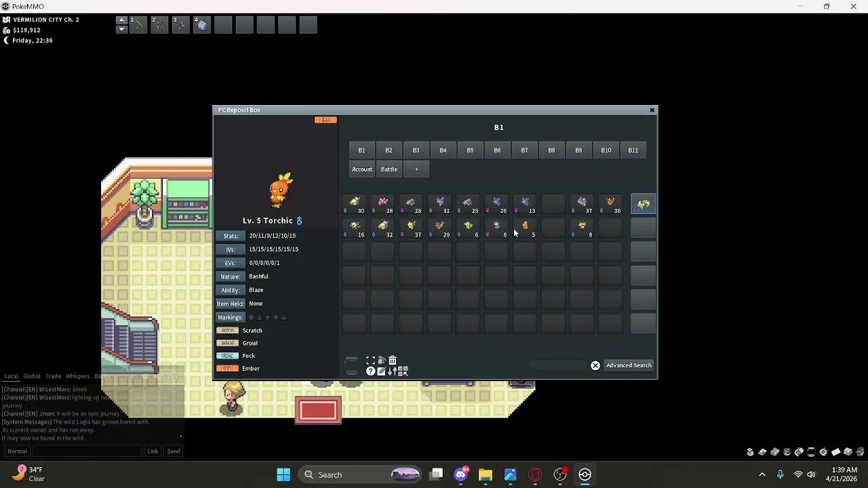Open the Account box tab

point(362,169)
